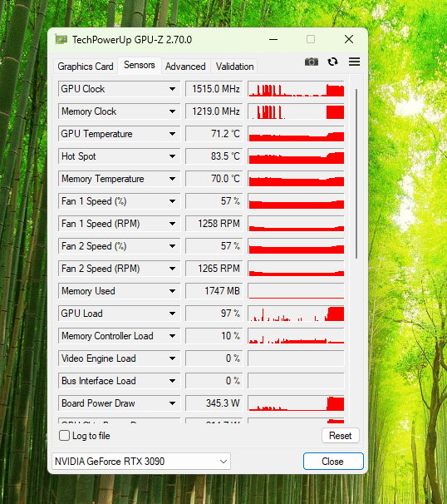This screenshot has height=504, width=447.
Task: Click the GPU-Z app icon in title bar
Action: click(61, 40)
